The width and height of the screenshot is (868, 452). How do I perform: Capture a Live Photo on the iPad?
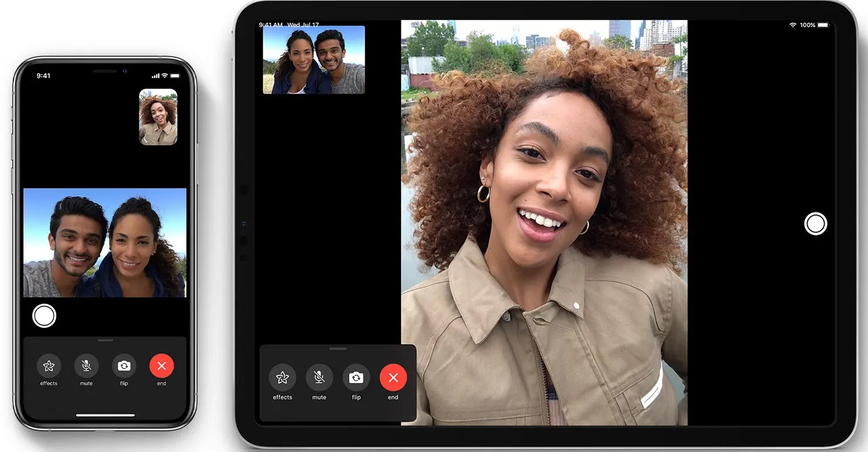(x=816, y=223)
